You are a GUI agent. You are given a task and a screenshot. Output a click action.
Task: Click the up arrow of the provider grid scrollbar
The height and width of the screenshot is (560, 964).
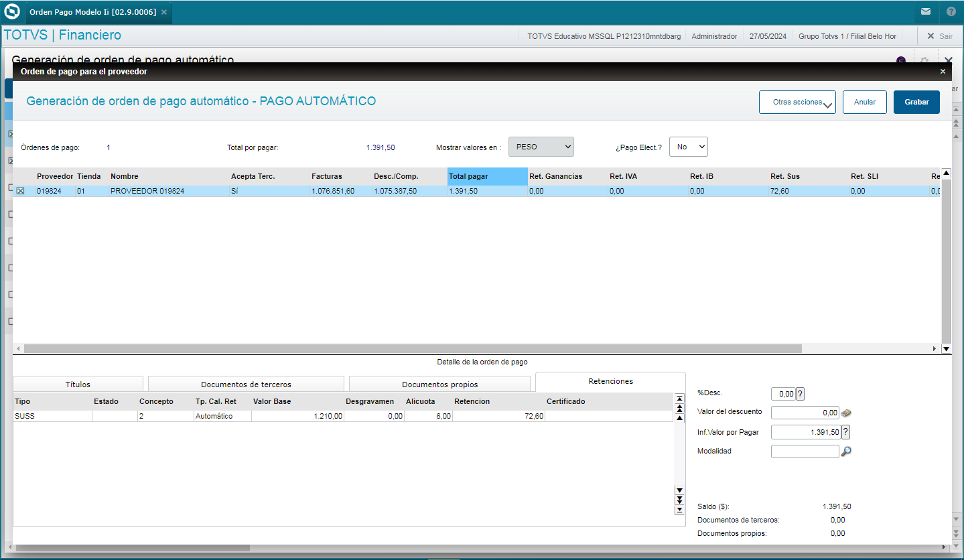click(x=946, y=173)
